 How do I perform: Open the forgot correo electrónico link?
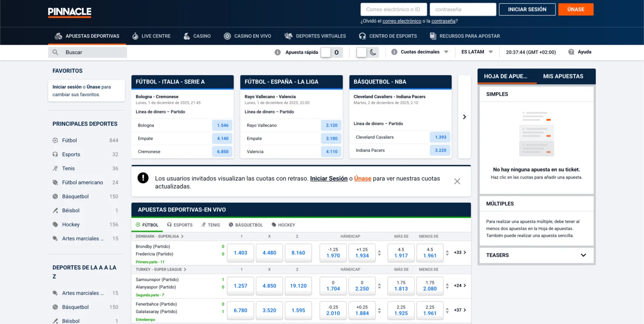(402, 21)
